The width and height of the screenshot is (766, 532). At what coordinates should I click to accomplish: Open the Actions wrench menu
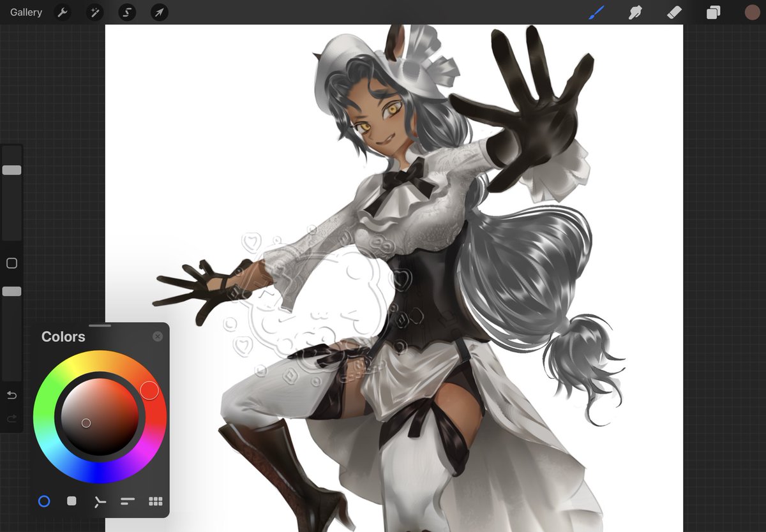(63, 12)
